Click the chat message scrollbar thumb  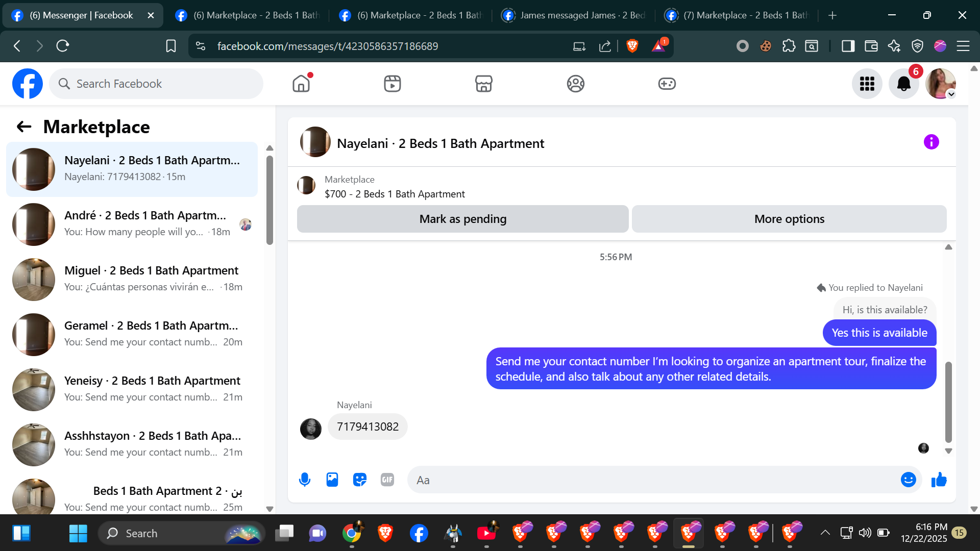click(948, 402)
